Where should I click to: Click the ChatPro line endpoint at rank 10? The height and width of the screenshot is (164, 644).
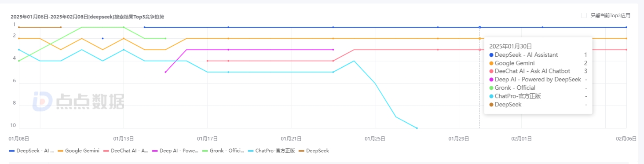coord(417,128)
